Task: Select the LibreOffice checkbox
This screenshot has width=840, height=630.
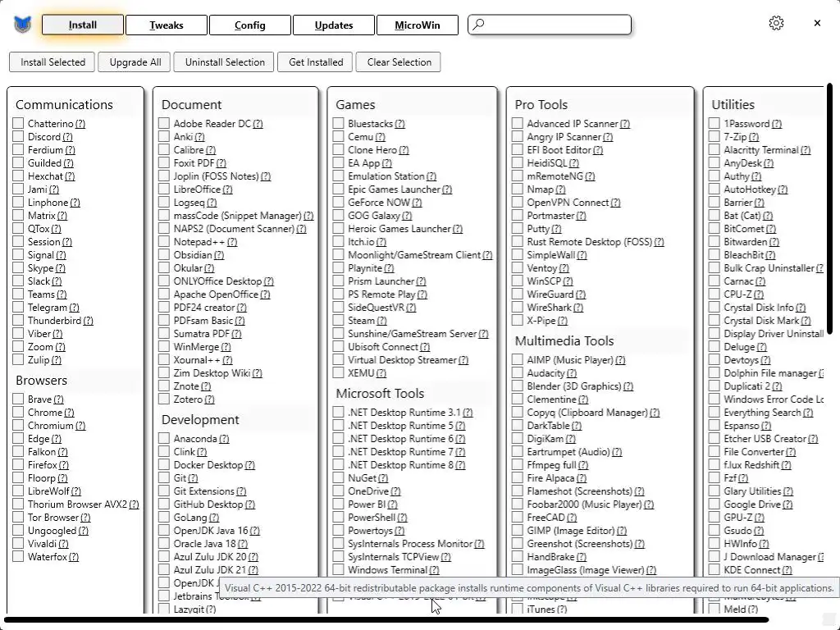Action: (164, 189)
